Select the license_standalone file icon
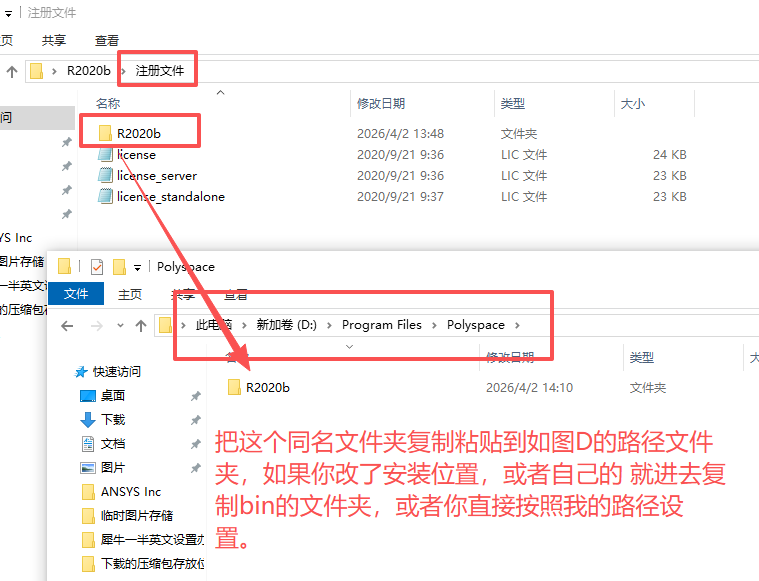This screenshot has width=759, height=581. pyautogui.click(x=105, y=196)
